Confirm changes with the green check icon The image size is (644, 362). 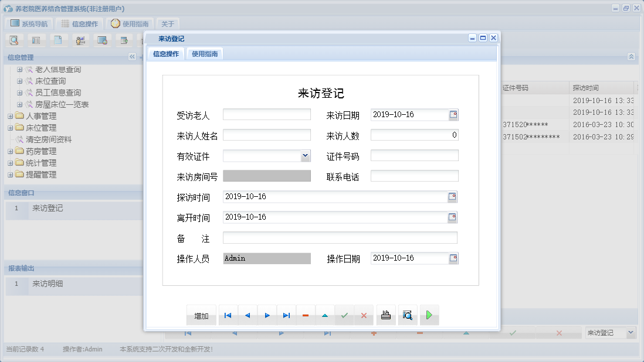[x=344, y=315]
